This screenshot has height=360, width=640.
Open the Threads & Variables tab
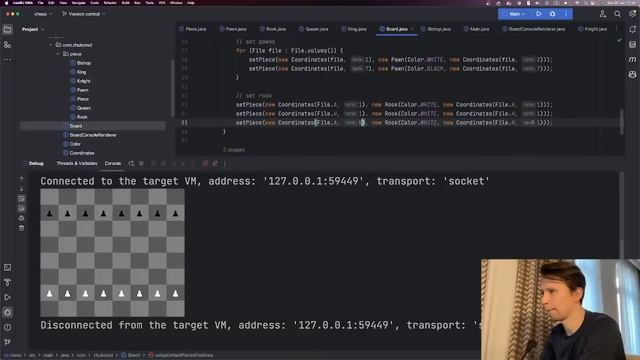[77, 164]
